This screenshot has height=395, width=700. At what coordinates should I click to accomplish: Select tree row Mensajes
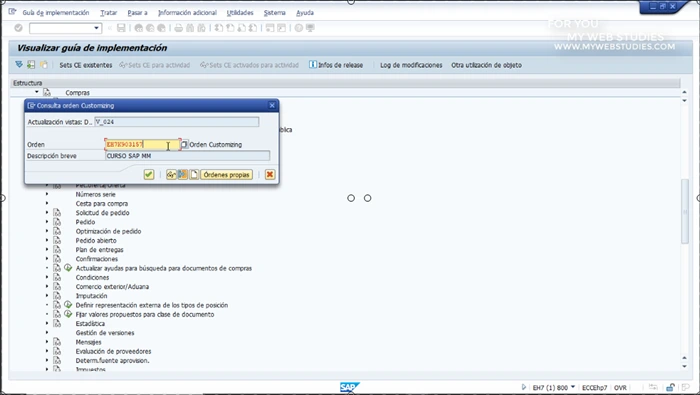(88, 342)
